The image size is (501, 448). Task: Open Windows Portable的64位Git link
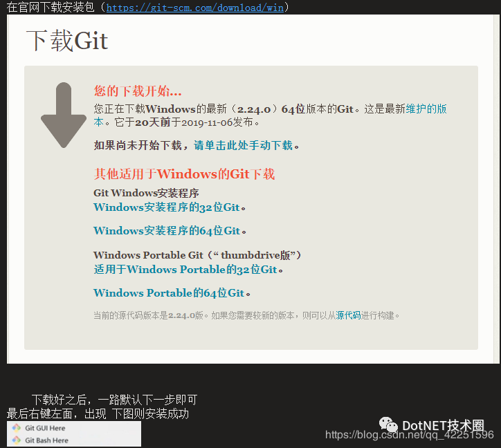tap(169, 293)
